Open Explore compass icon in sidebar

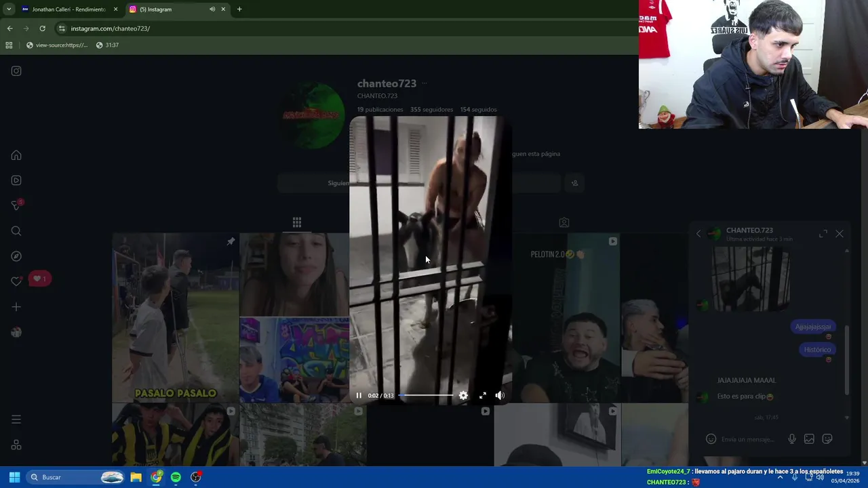tap(16, 256)
